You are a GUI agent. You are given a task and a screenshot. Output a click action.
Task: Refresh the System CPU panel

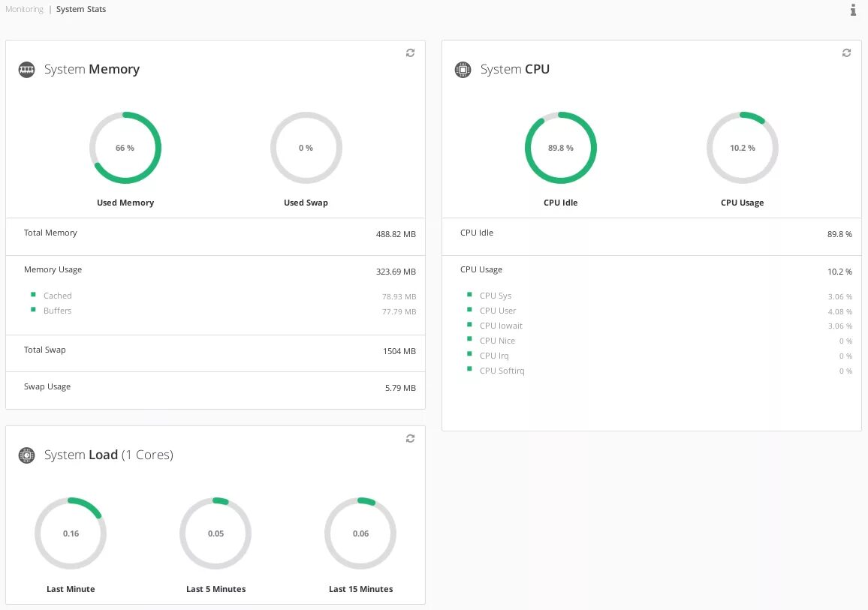point(846,53)
